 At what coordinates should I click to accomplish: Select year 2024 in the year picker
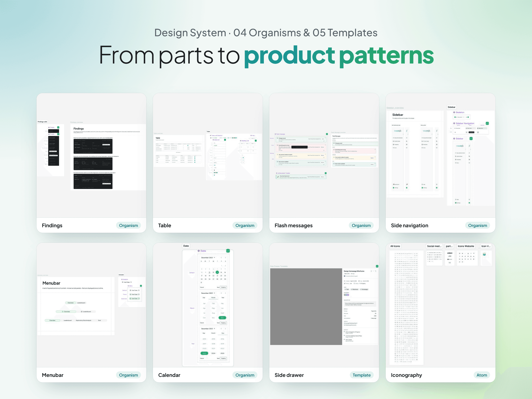pyautogui.click(x=213, y=353)
